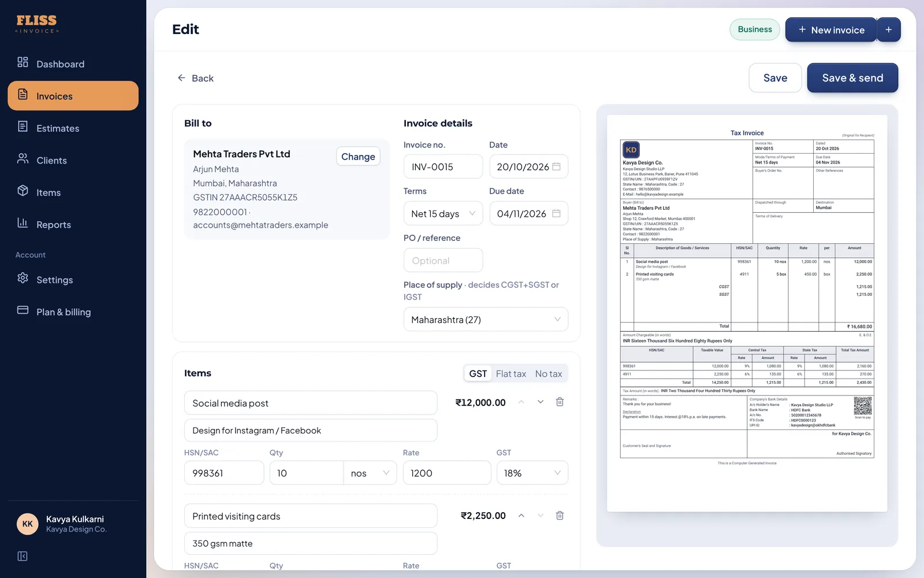
Task: Move Printed visiting cards item up
Action: tap(521, 516)
